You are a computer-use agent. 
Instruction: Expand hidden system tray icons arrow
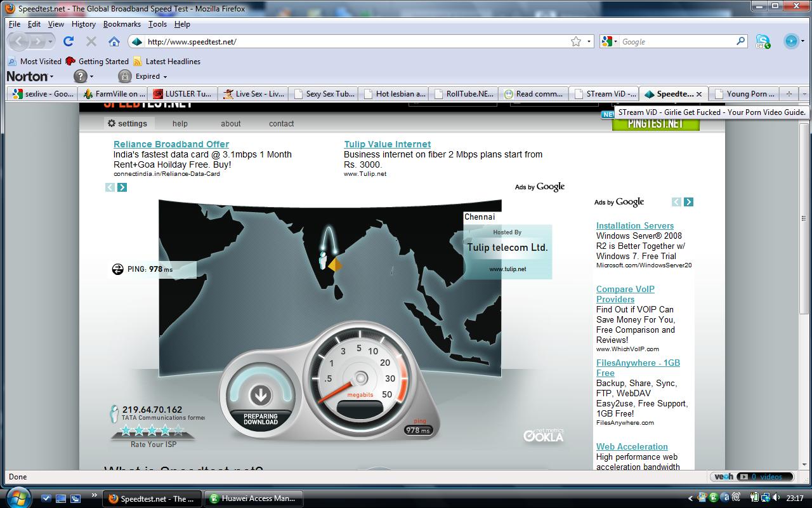pyautogui.click(x=690, y=498)
